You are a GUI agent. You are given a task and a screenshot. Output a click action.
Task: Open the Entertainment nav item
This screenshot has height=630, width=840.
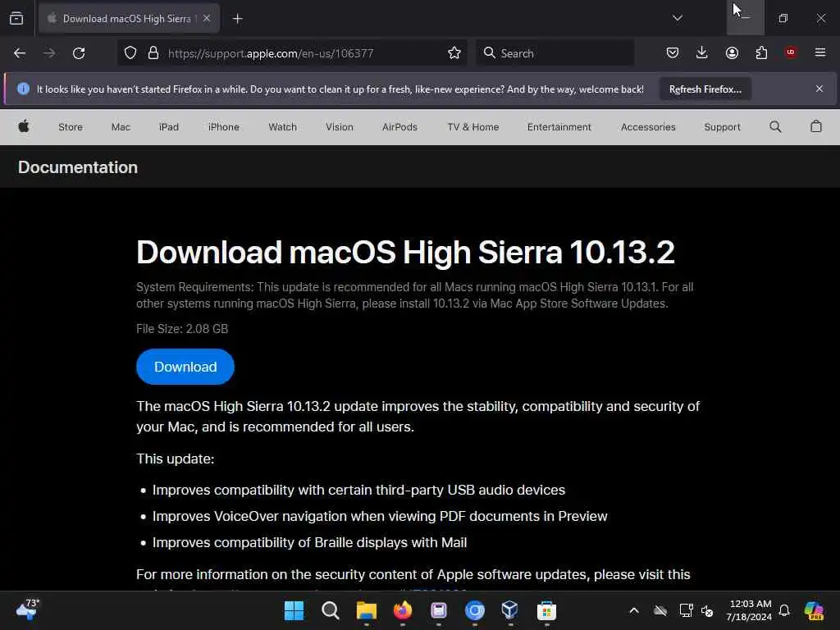coord(559,127)
